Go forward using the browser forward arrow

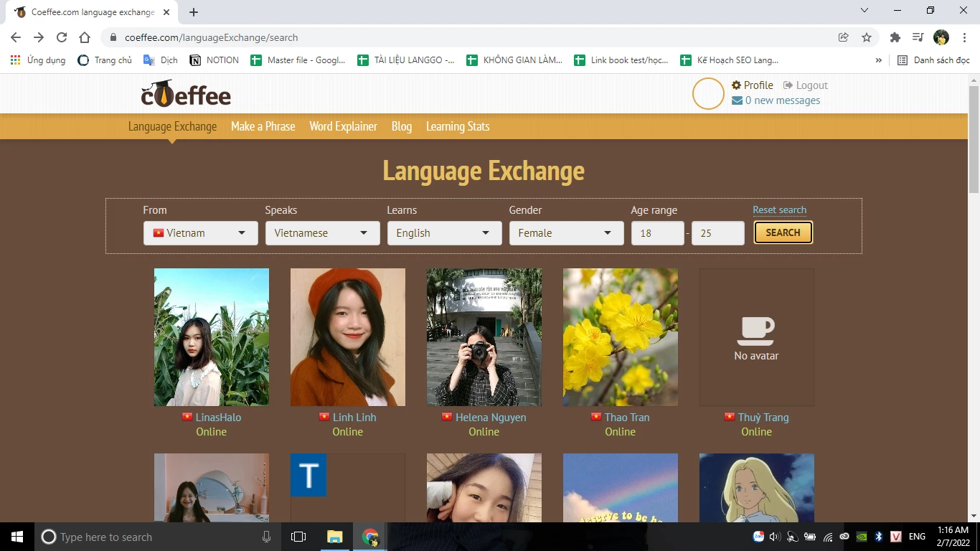(39, 37)
